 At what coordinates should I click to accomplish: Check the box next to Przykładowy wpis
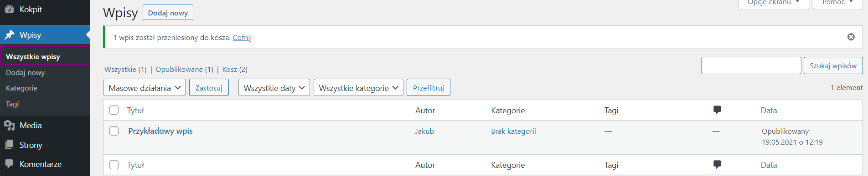pyautogui.click(x=114, y=131)
